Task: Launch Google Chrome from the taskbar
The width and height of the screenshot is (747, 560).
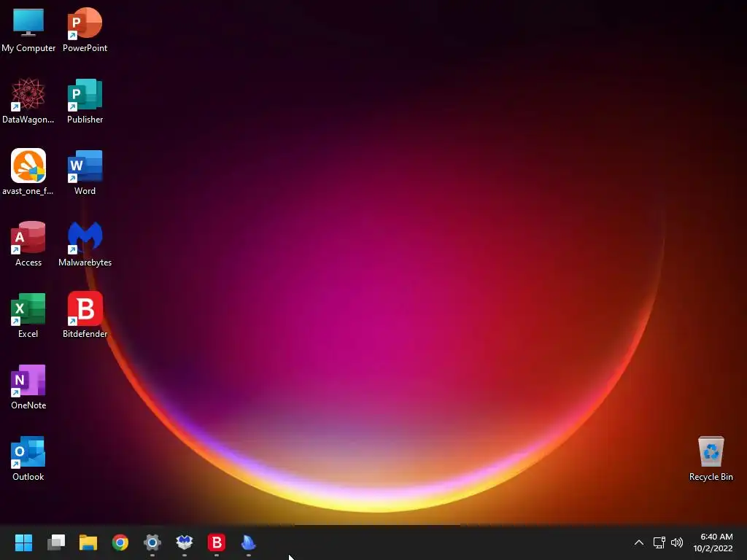Action: [120, 542]
